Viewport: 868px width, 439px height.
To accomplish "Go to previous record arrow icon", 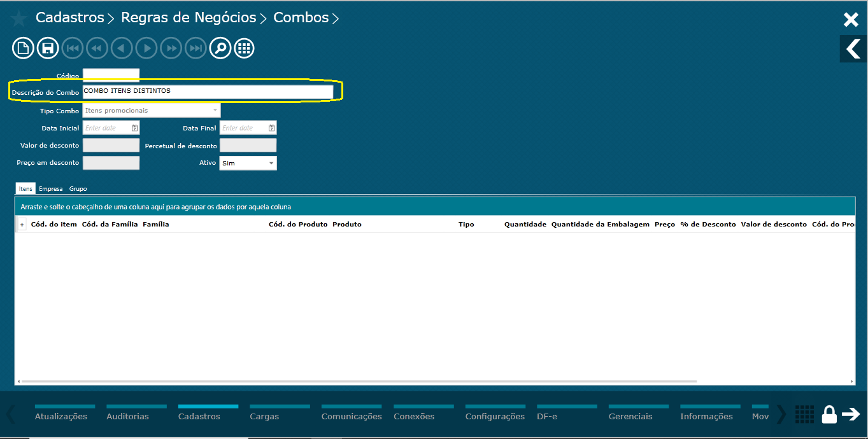I will click(122, 48).
